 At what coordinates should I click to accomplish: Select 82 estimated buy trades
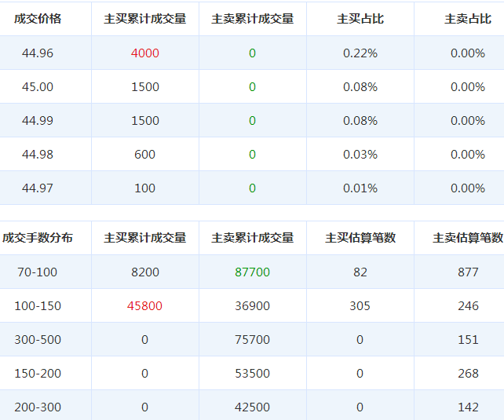360,272
